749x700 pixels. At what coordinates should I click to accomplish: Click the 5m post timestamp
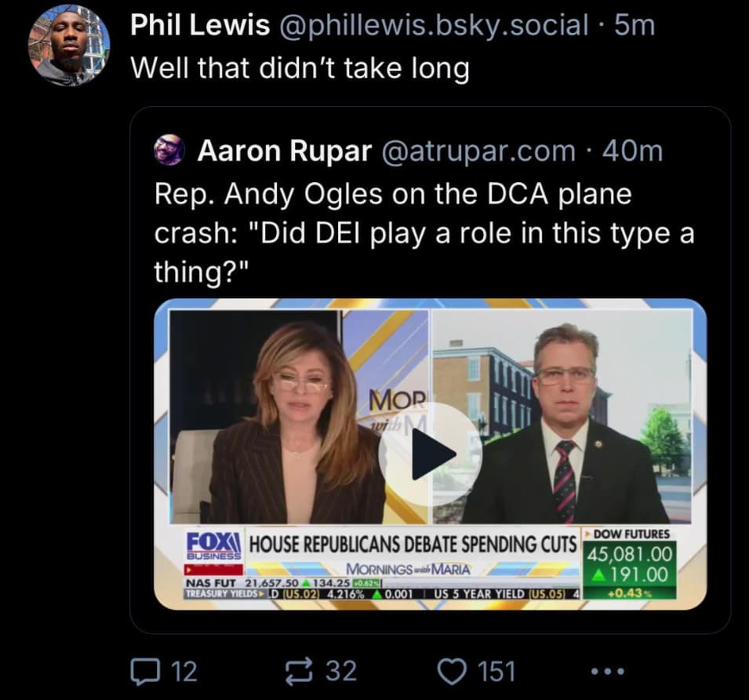(634, 25)
